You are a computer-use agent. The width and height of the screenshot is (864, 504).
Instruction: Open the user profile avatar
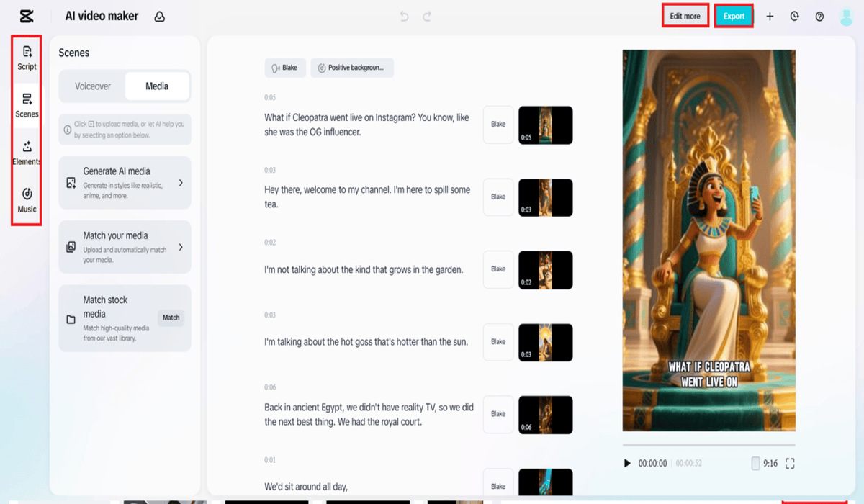pyautogui.click(x=846, y=17)
